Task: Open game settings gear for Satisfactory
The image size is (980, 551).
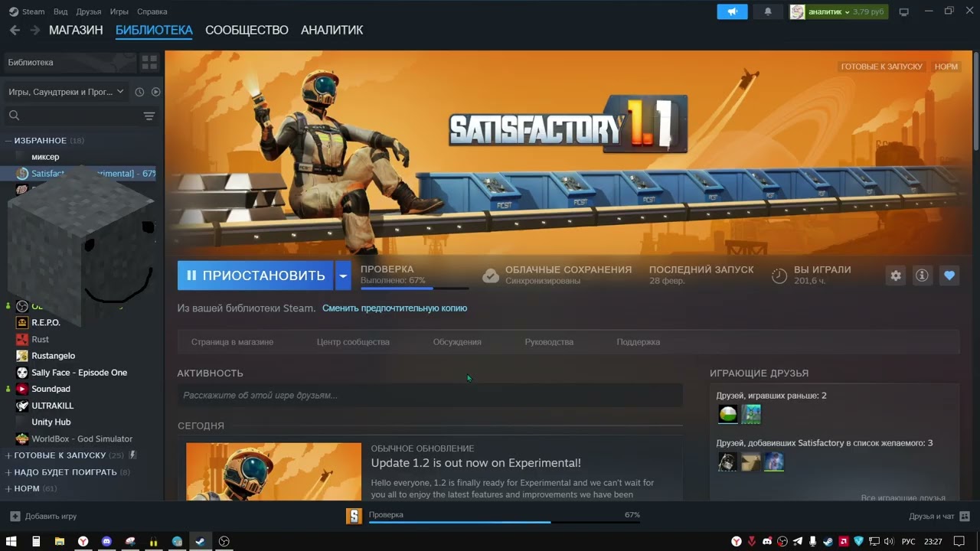Action: 896,275
